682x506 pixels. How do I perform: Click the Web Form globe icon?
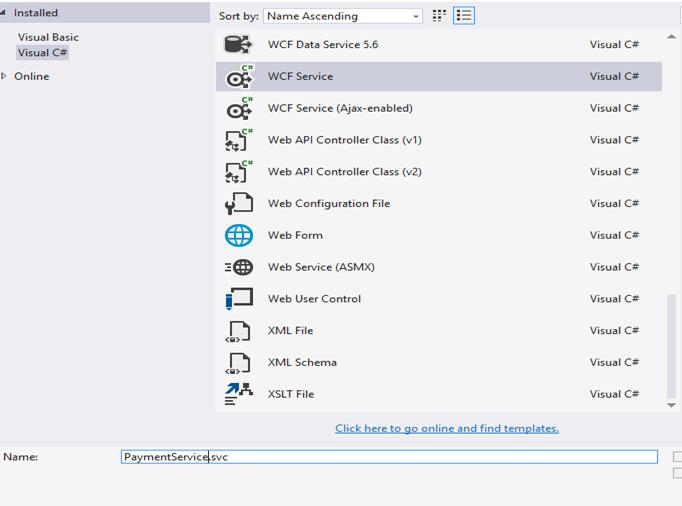coord(239,236)
